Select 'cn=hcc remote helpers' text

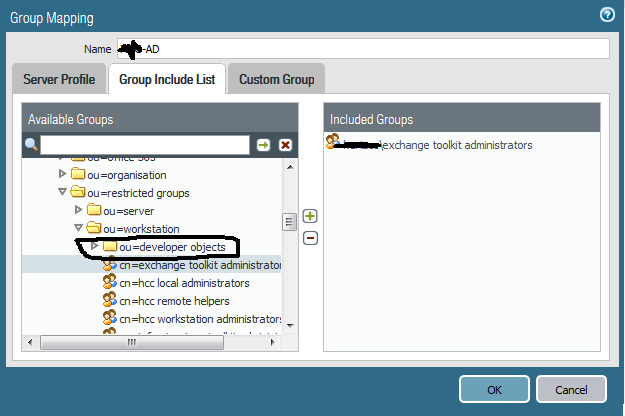[174, 301]
